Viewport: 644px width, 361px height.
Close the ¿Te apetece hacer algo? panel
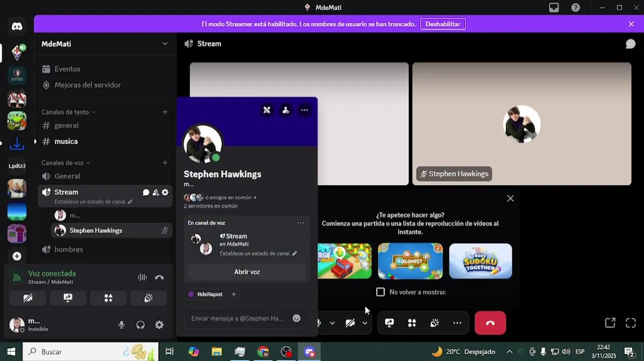(x=511, y=199)
